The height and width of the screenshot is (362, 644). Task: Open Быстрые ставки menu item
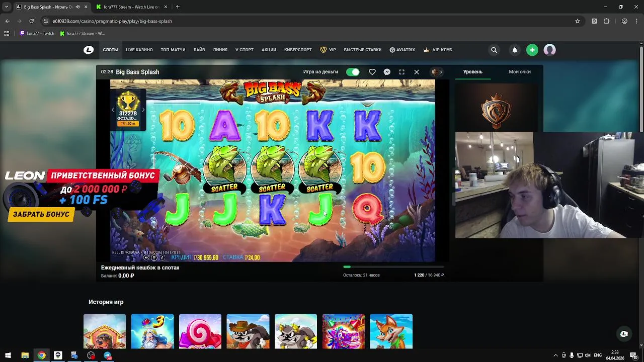363,50
